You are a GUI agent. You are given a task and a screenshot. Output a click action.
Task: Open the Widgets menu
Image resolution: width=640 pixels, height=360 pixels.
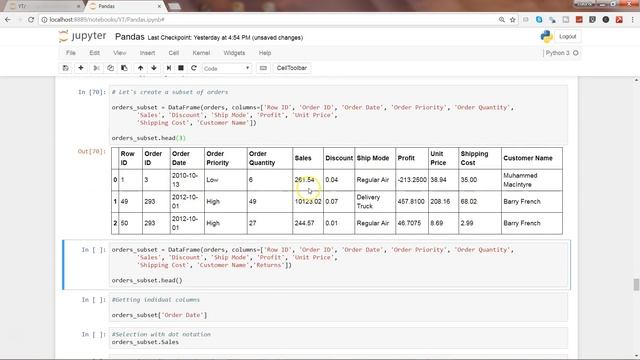(x=234, y=53)
